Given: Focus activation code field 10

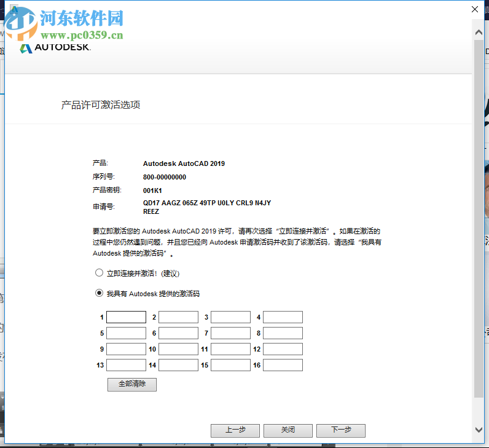Looking at the screenshot, I should (178, 349).
